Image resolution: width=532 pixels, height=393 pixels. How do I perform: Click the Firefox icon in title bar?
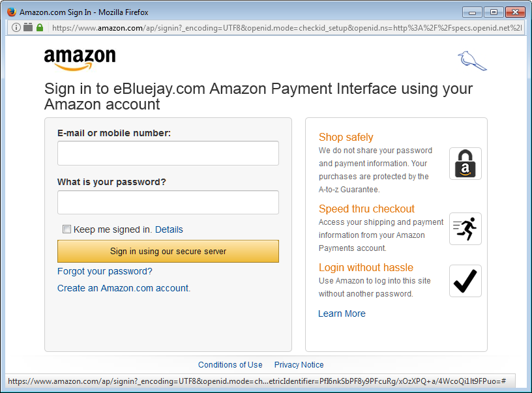pyautogui.click(x=12, y=12)
